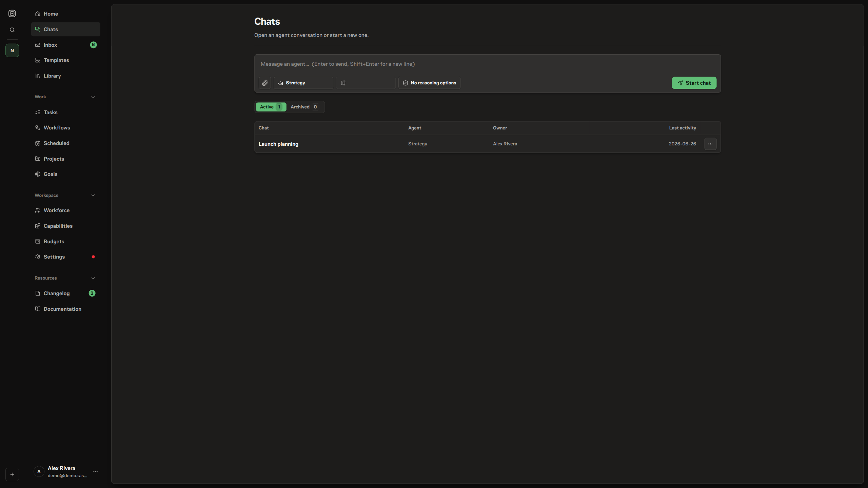Open Tasks page
Viewport: 868px width, 488px height.
coord(66,112)
